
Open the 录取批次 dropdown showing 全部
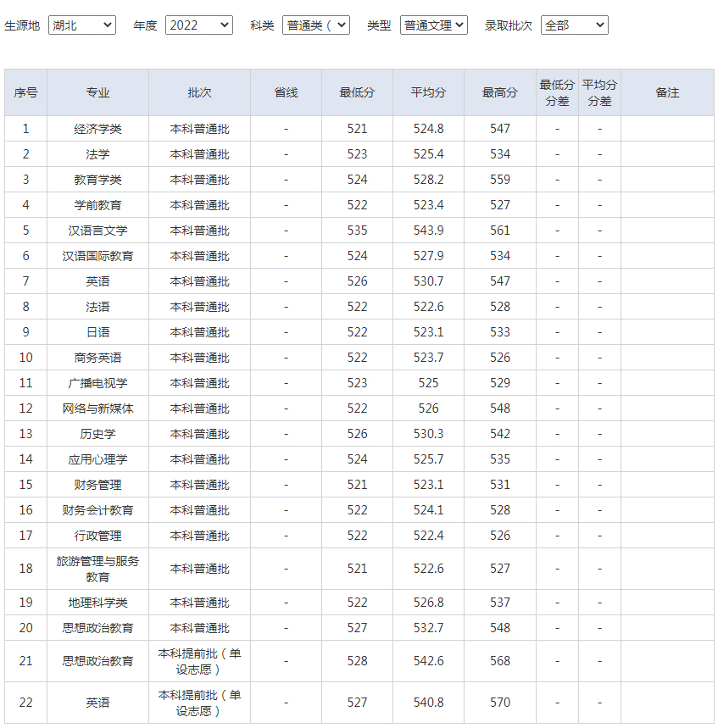(575, 25)
